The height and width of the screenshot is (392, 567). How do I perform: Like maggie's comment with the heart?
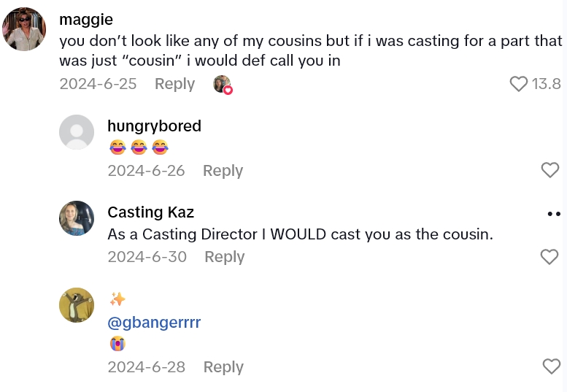click(518, 84)
